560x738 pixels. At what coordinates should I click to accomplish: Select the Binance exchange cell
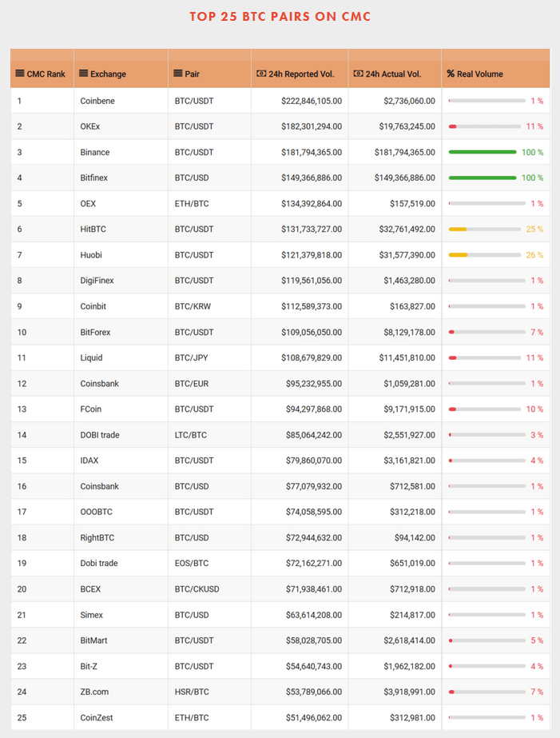[x=121, y=152]
